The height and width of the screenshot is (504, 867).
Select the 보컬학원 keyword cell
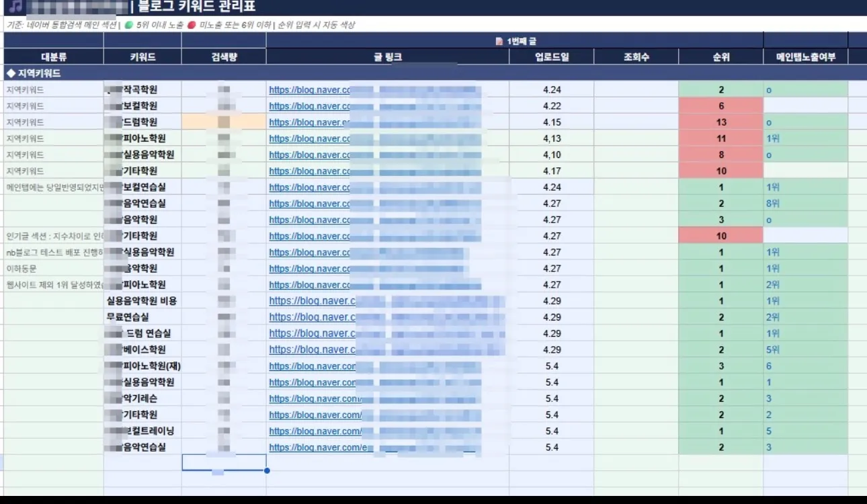click(142, 106)
